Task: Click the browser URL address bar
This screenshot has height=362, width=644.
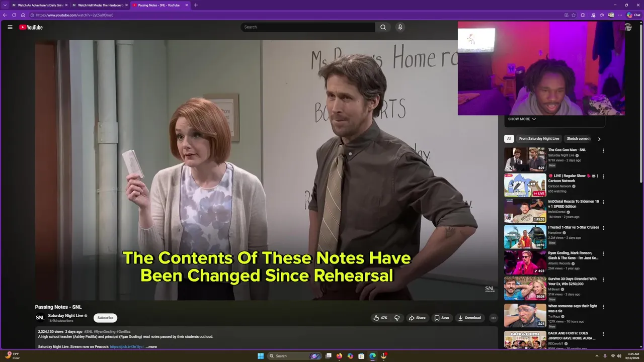Action: tap(297, 15)
